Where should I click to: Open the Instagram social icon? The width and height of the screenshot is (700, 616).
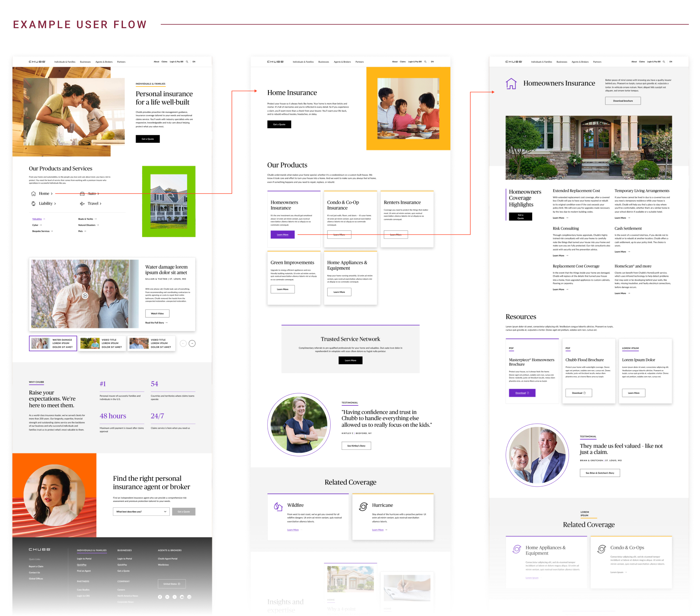pos(190,597)
